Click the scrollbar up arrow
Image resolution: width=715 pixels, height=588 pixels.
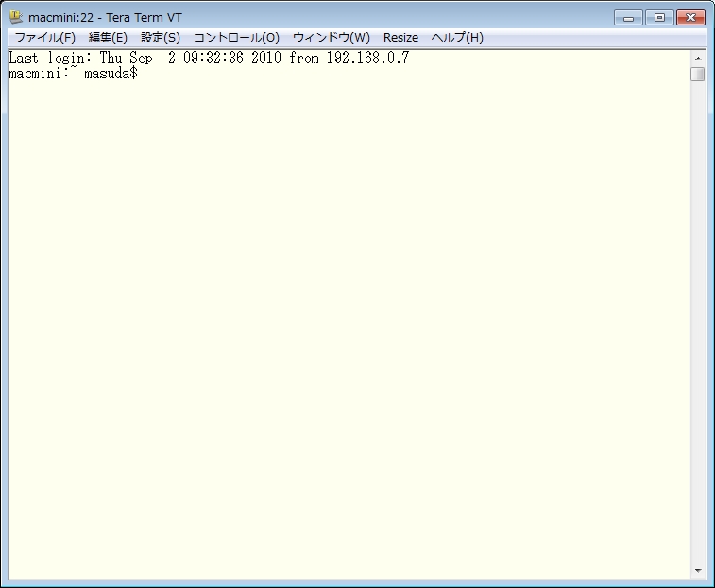[697, 57]
